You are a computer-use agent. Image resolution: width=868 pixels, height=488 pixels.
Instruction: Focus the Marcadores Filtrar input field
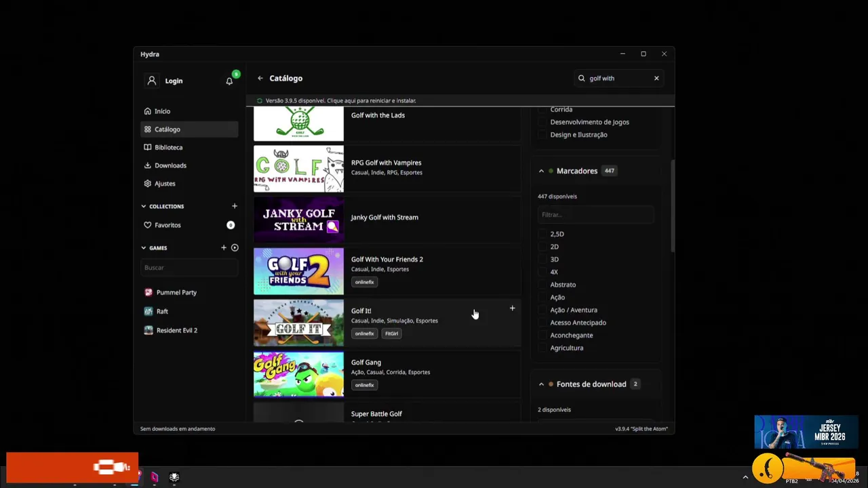[595, 215]
